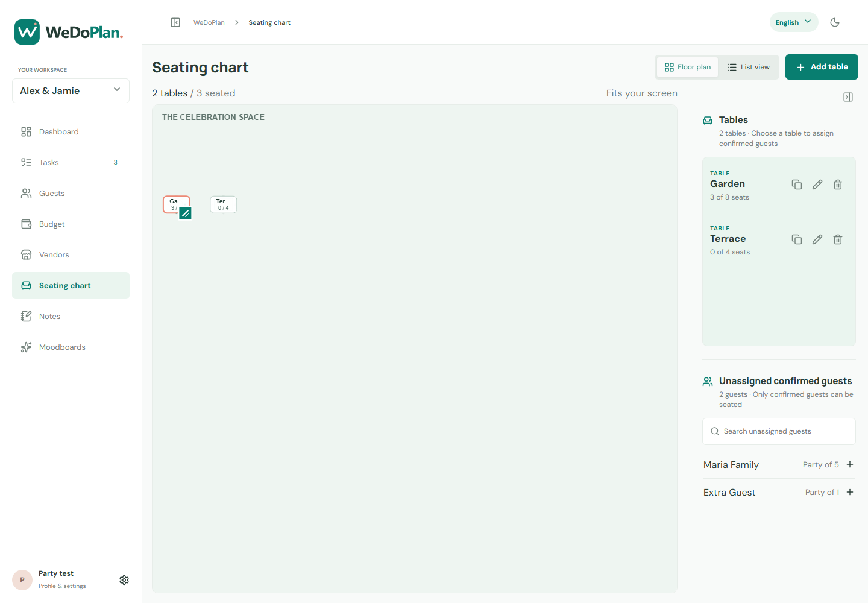Viewport: 868px width, 603px height.
Task: Select Seating chart in the sidebar
Action: pos(71,285)
